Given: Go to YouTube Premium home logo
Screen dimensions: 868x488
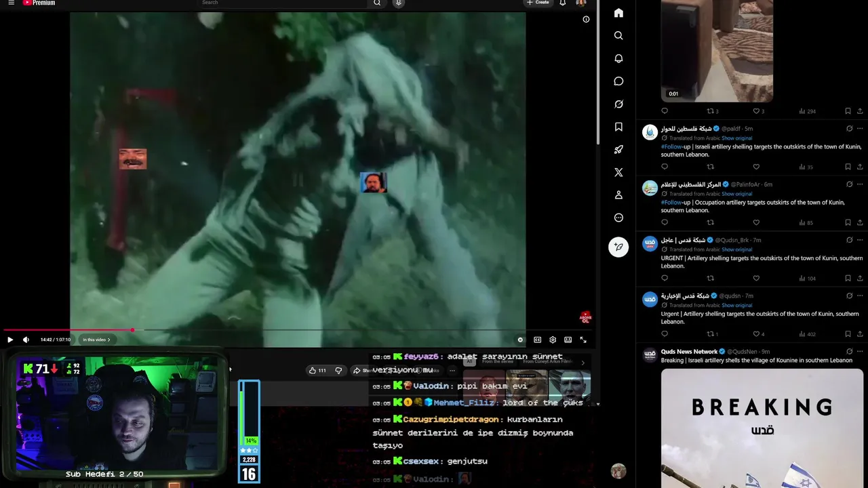Looking at the screenshot, I should tap(39, 3).
